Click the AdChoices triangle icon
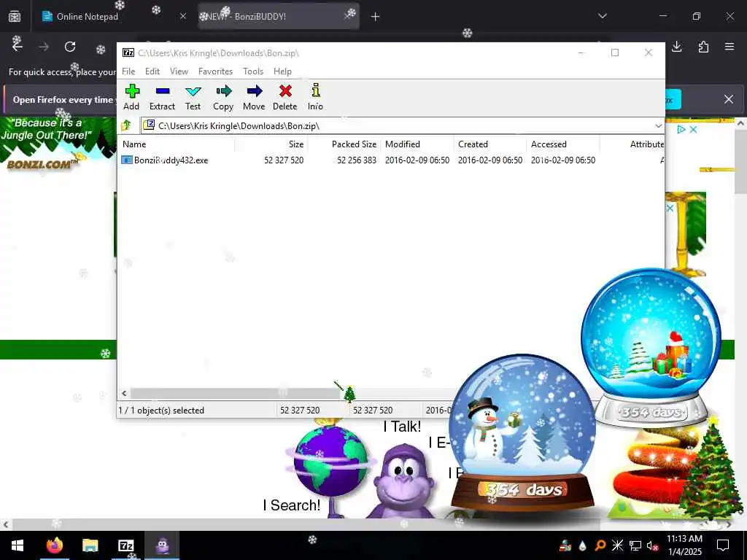747x560 pixels. click(x=681, y=130)
